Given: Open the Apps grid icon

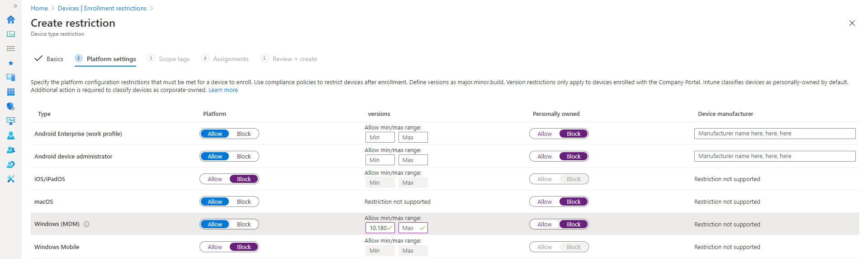Looking at the screenshot, I should 11,92.
